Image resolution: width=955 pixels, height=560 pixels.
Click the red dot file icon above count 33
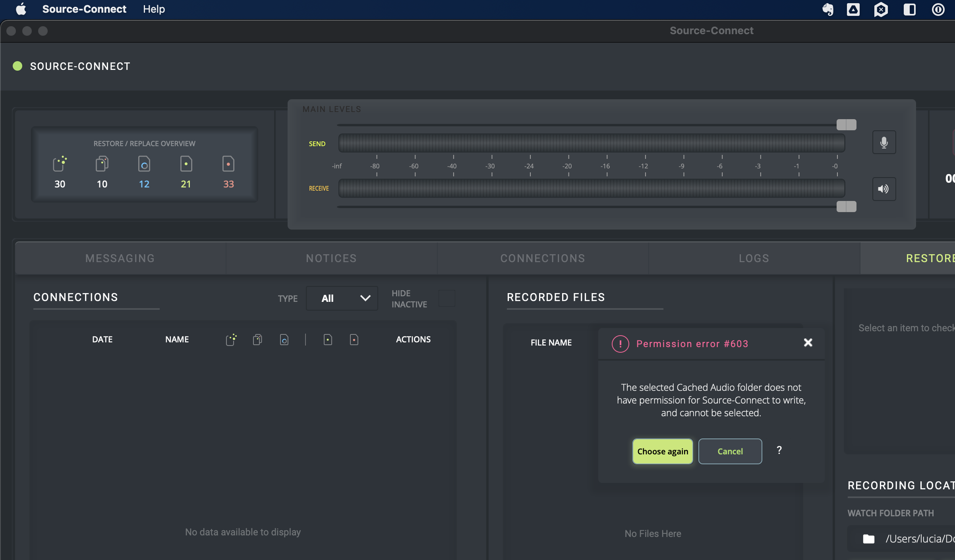click(228, 164)
